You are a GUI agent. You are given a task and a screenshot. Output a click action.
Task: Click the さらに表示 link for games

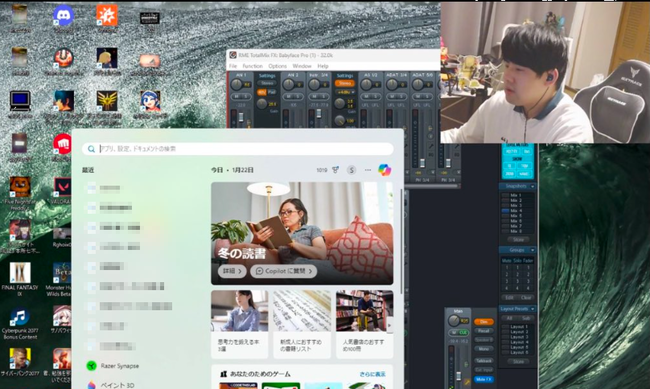tap(373, 374)
